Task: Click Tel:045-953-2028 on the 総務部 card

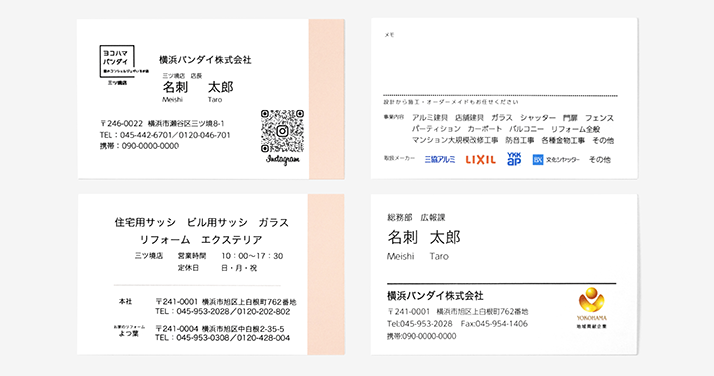Action: pos(420,324)
